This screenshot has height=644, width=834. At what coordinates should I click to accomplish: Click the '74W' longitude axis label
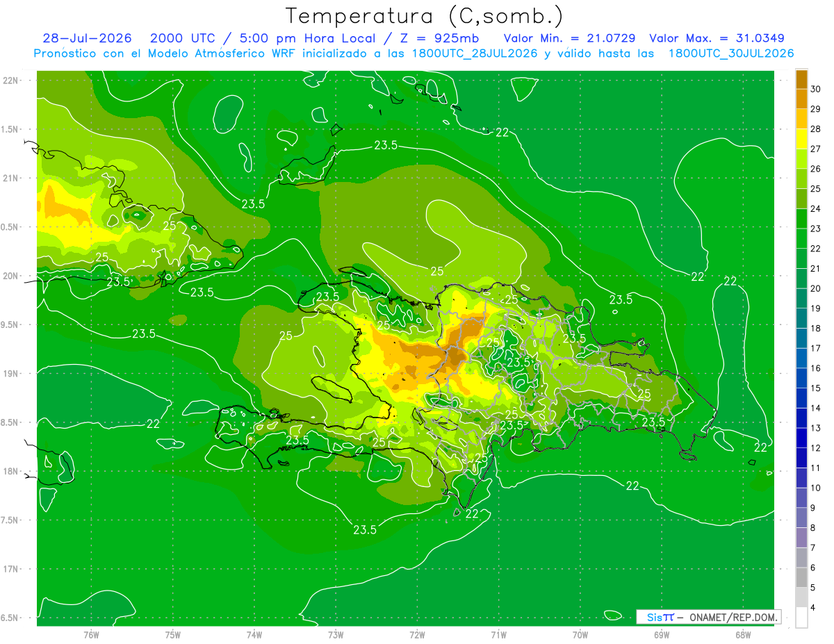[x=254, y=635]
